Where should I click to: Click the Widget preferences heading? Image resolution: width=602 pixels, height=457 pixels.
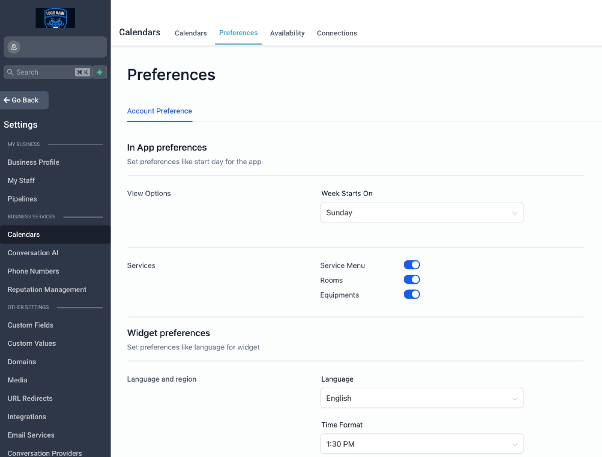click(x=169, y=333)
